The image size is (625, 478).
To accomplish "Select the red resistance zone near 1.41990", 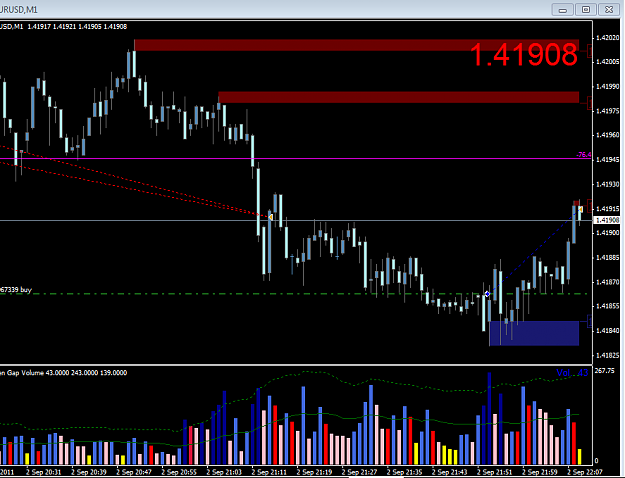I will coord(399,97).
